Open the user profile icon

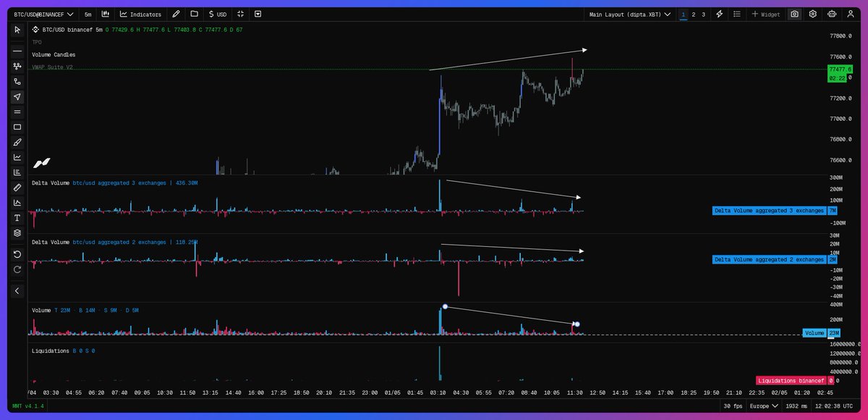pos(849,14)
